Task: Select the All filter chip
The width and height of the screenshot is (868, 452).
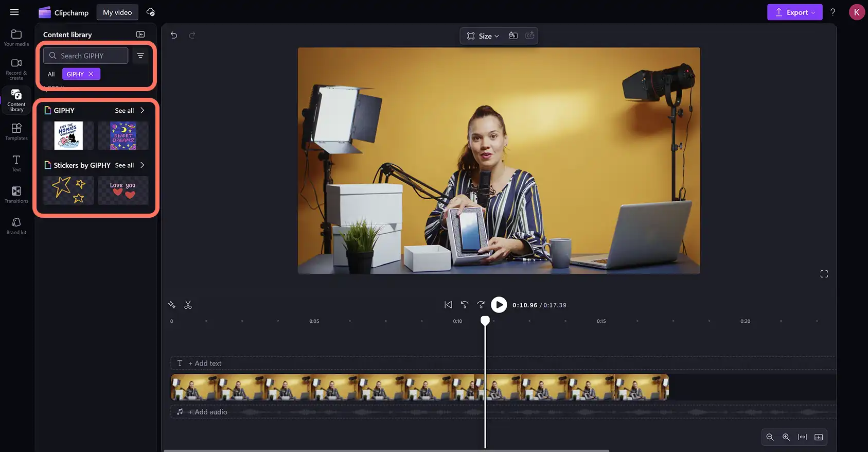Action: point(51,74)
